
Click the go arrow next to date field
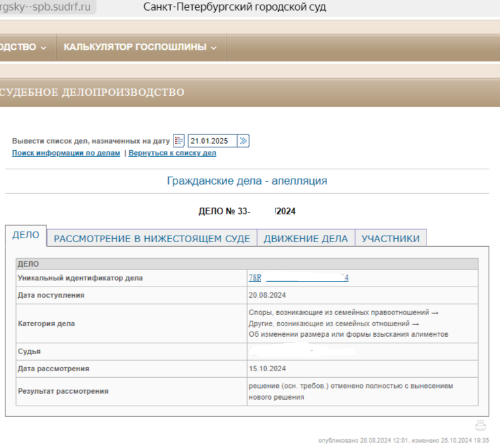coord(243,141)
